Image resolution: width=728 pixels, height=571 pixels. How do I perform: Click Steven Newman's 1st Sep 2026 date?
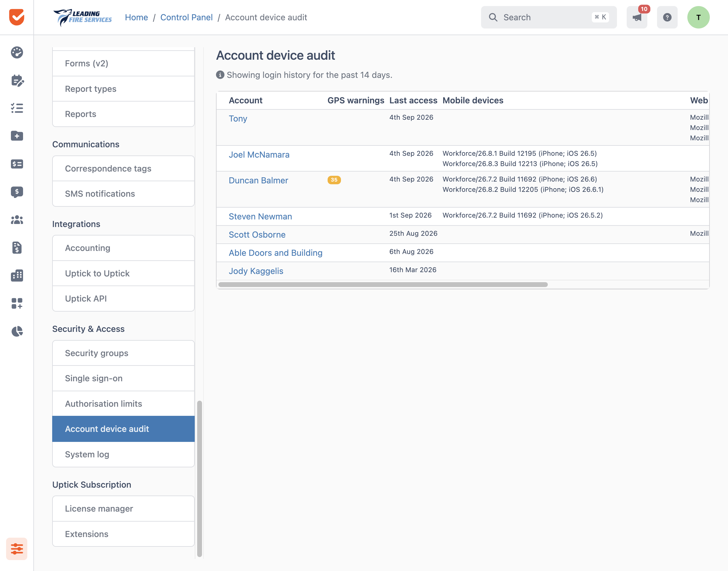[x=410, y=215]
